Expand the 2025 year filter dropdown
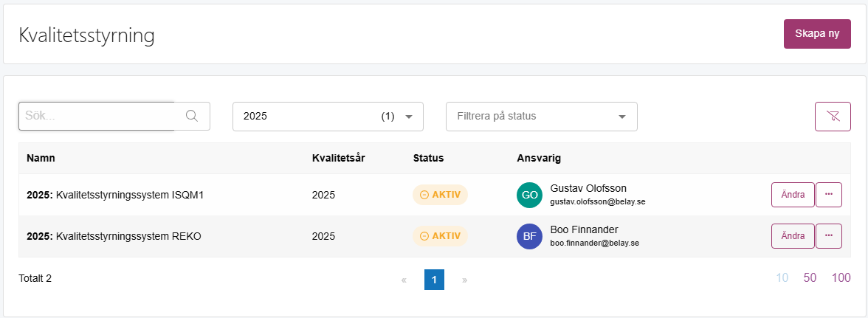The width and height of the screenshot is (868, 318). 328,116
